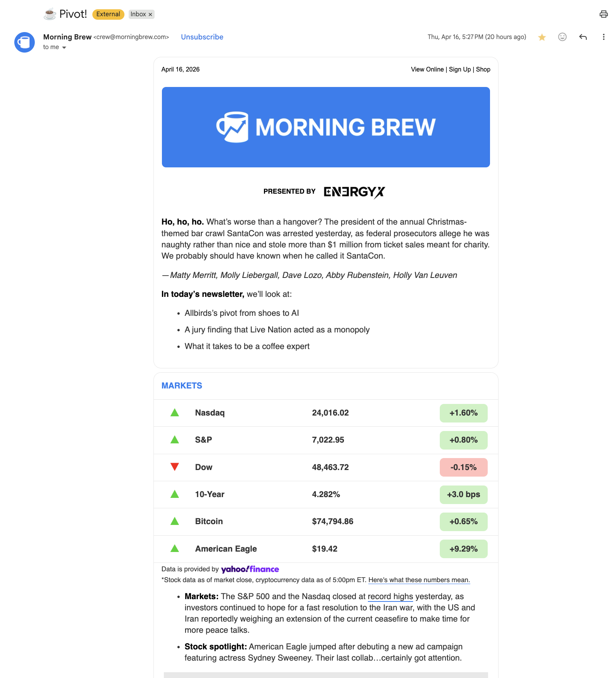Click the American Eagle row label
This screenshot has width=616, height=678.
click(226, 549)
